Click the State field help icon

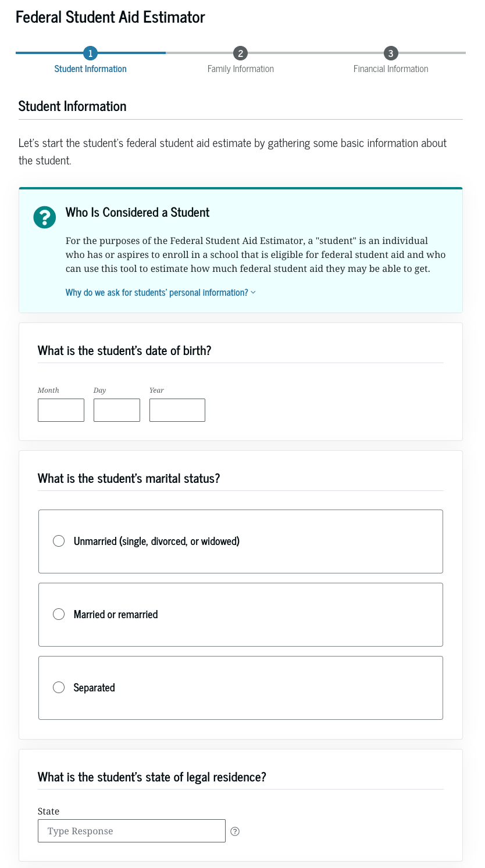tap(235, 831)
